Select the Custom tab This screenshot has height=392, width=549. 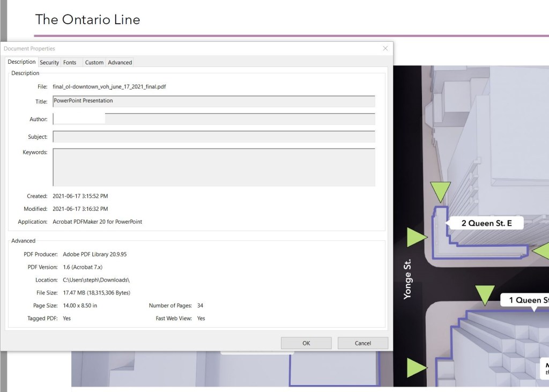94,62
